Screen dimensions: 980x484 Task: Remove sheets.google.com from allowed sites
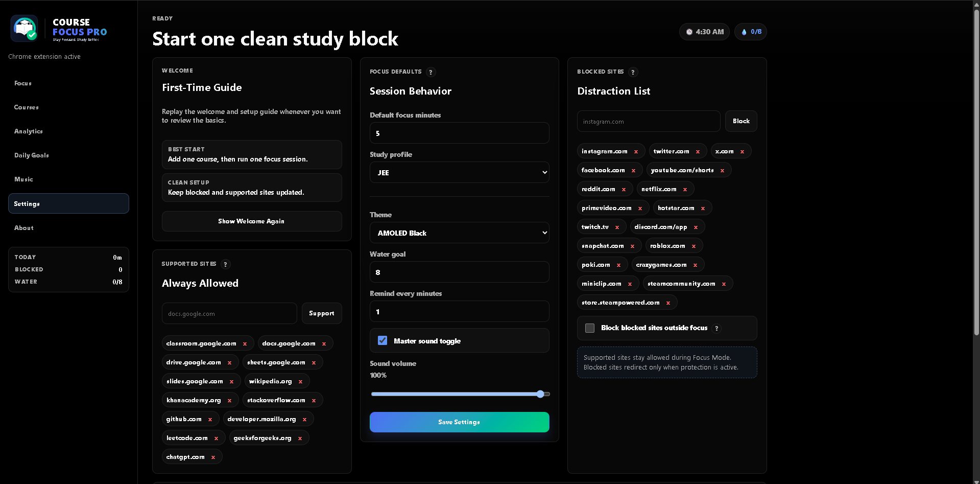tap(314, 363)
